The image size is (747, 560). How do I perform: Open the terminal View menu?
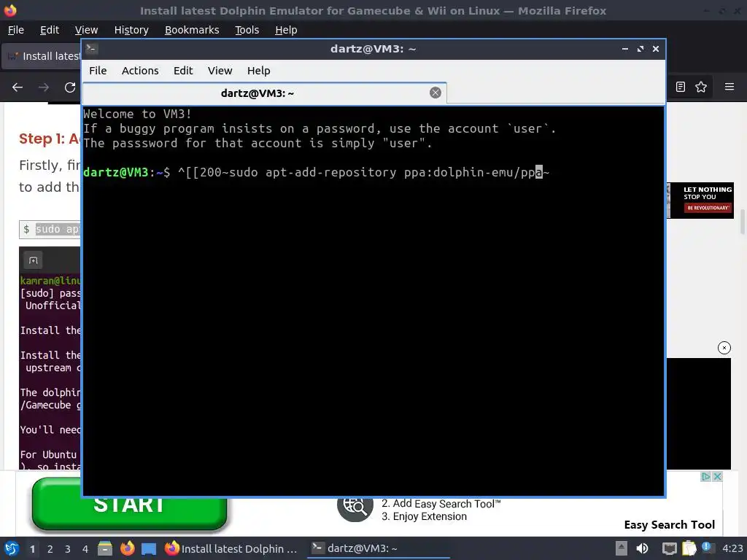[x=220, y=71]
